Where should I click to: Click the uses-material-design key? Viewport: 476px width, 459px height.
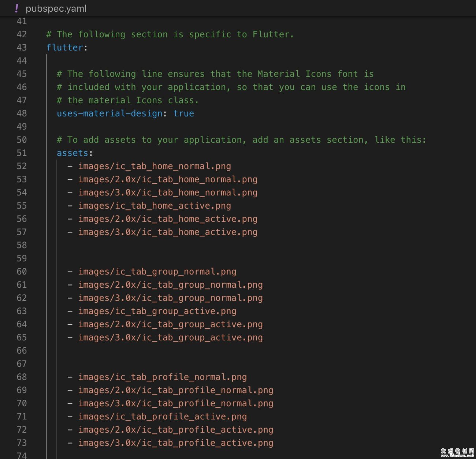pos(109,113)
